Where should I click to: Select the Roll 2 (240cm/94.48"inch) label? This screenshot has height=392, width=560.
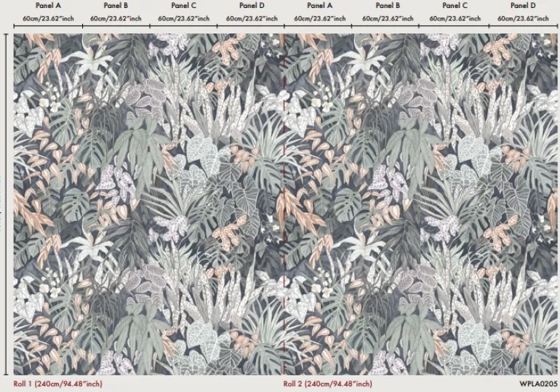coord(327,383)
